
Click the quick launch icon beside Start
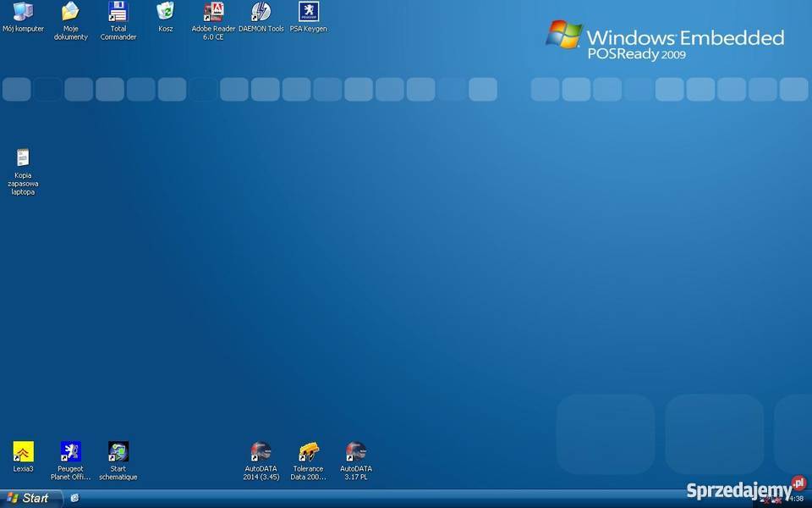74,499
